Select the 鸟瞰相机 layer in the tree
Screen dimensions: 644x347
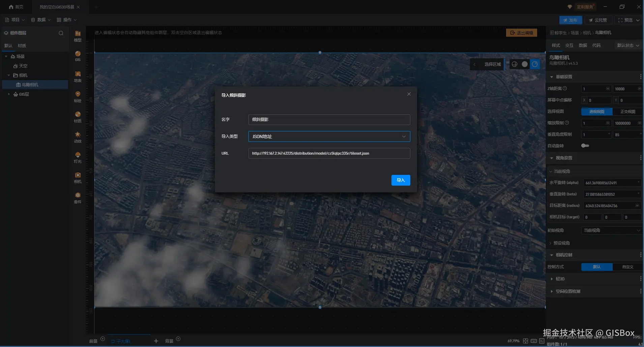[35, 85]
